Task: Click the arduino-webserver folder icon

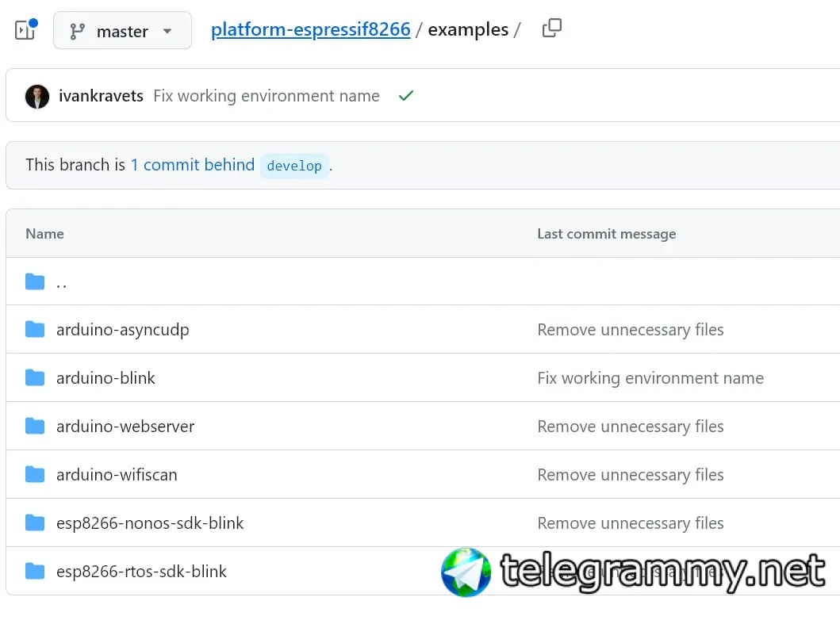Action: 35,427
